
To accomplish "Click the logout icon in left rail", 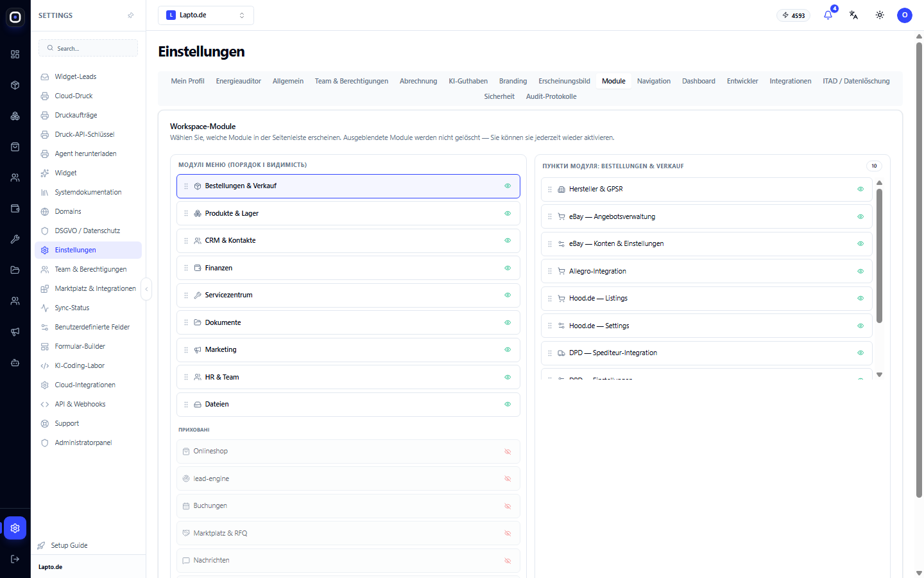I will tap(15, 559).
